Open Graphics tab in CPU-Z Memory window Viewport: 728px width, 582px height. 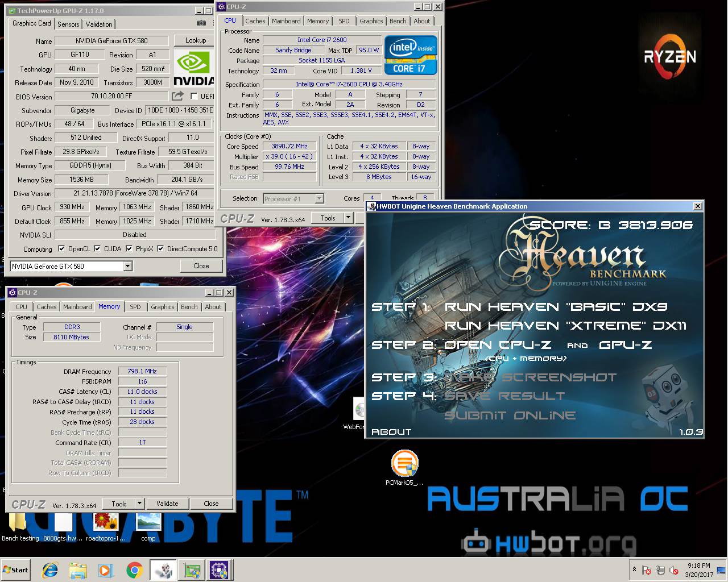click(x=163, y=307)
